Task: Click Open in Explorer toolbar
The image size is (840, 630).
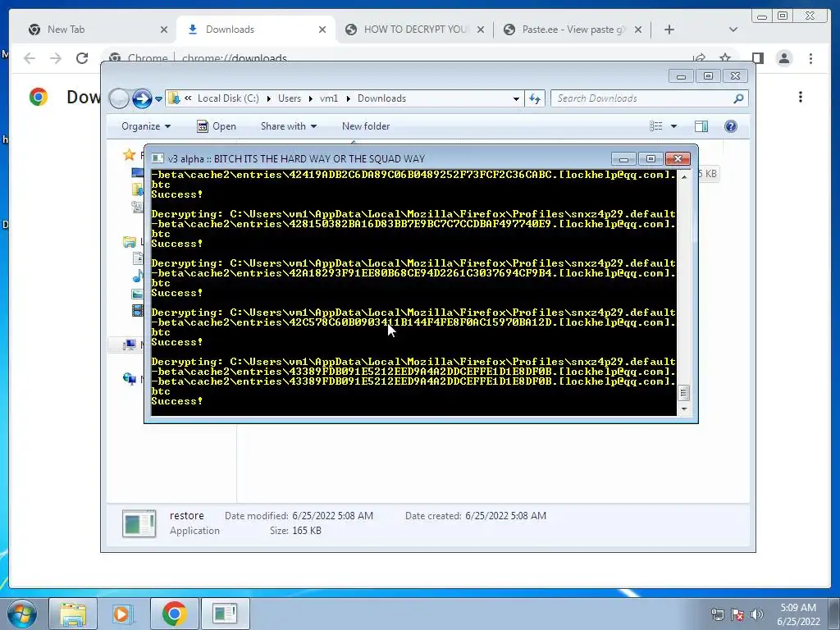Action: (x=217, y=126)
